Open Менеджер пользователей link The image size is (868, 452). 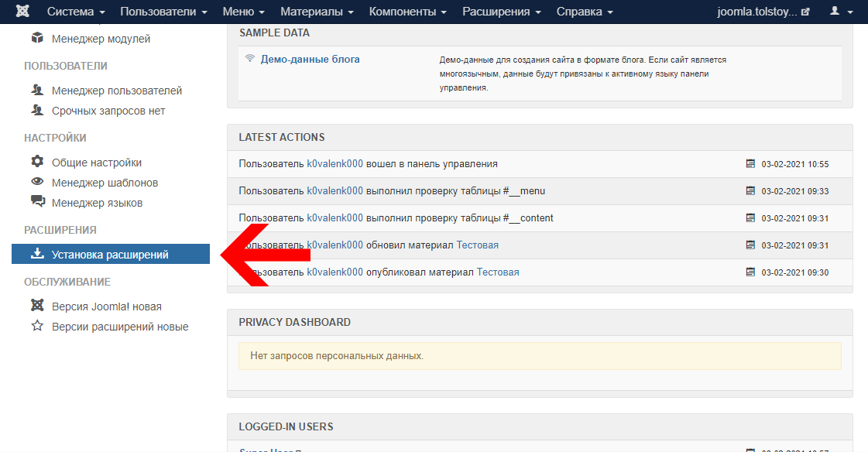tap(117, 91)
